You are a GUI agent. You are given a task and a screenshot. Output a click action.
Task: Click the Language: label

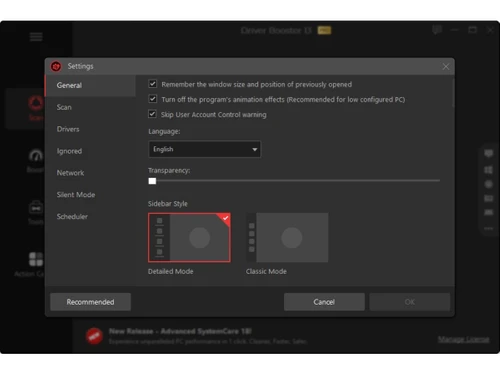coord(164,132)
